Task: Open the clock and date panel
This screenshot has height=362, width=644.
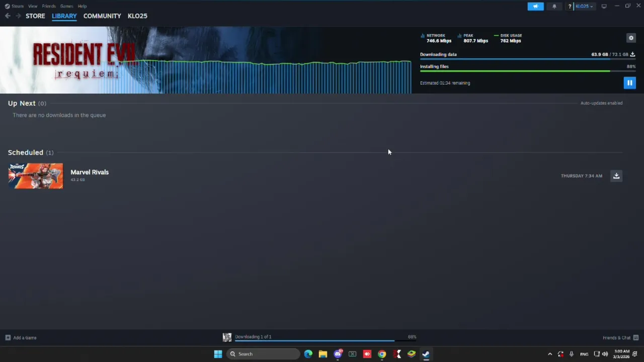Action: (621, 354)
